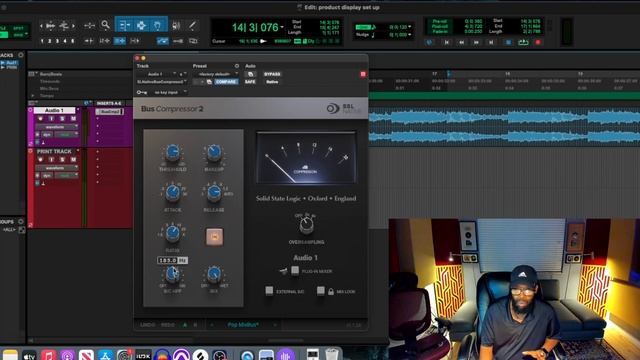Image resolution: width=640 pixels, height=360 pixels.
Task: Open plug-in Track selector Audio 1
Action: click(x=157, y=74)
